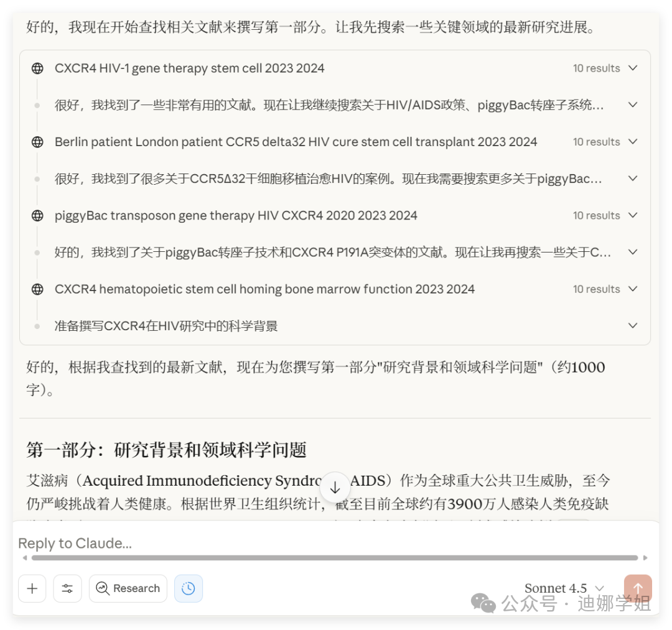Click globe icon beside CXCR4 hematopoietic stem cell search
This screenshot has height=630, width=672.
coord(37,289)
